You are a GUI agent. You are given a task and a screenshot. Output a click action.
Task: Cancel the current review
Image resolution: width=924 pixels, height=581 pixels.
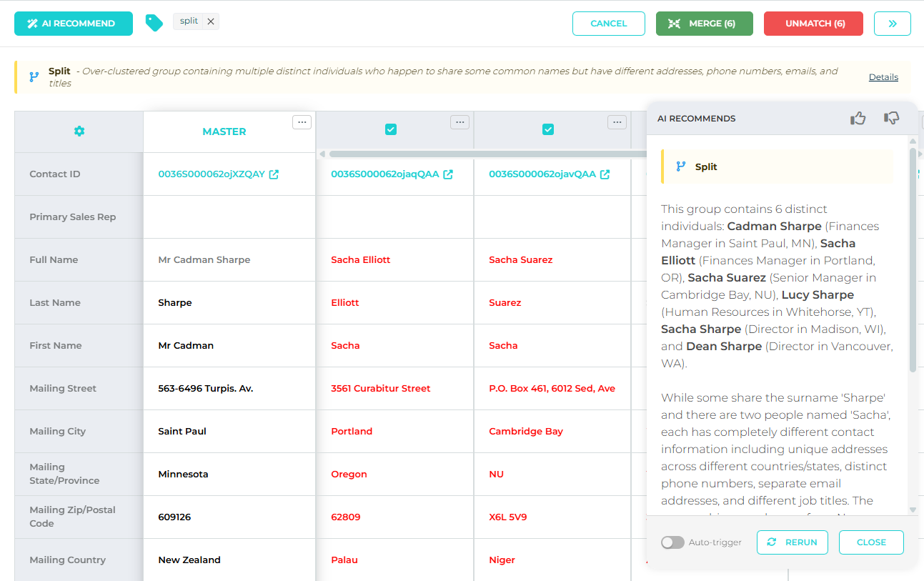coord(609,24)
